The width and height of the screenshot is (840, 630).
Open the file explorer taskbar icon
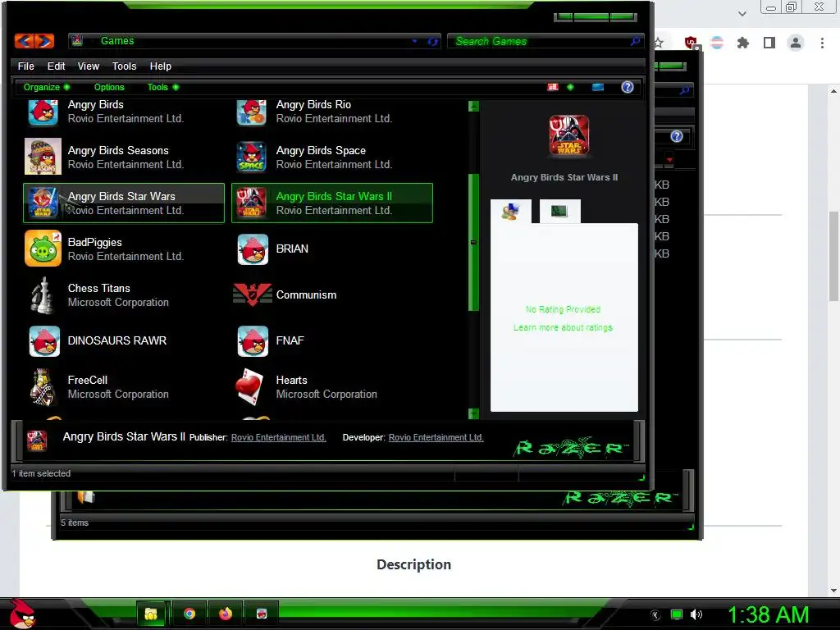[151, 614]
